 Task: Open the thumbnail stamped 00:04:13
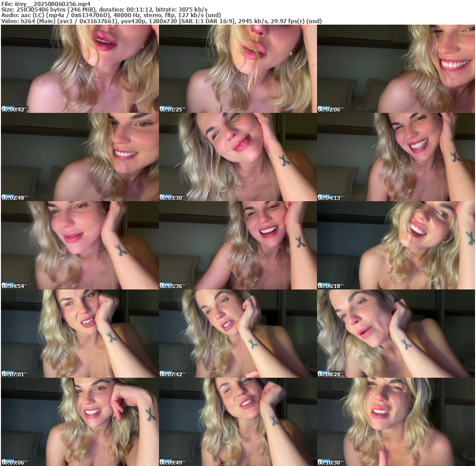click(x=396, y=157)
